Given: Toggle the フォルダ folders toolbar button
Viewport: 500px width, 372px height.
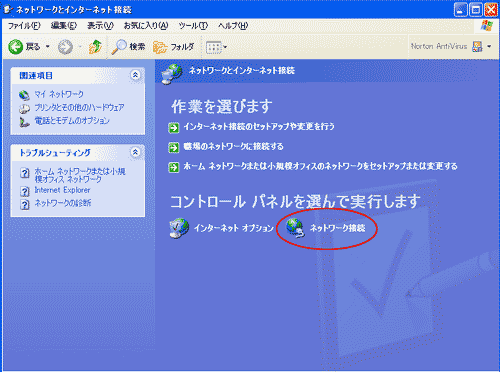Looking at the screenshot, I should tap(173, 47).
